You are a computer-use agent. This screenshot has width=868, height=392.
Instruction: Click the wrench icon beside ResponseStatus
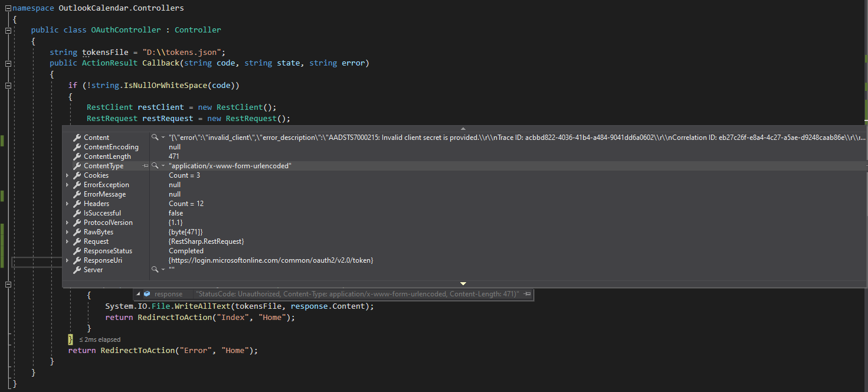pyautogui.click(x=77, y=251)
